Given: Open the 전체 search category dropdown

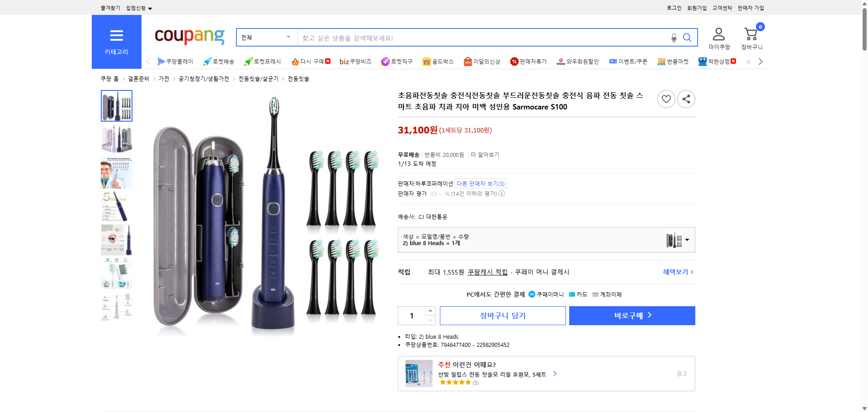Looking at the screenshot, I should click(266, 38).
